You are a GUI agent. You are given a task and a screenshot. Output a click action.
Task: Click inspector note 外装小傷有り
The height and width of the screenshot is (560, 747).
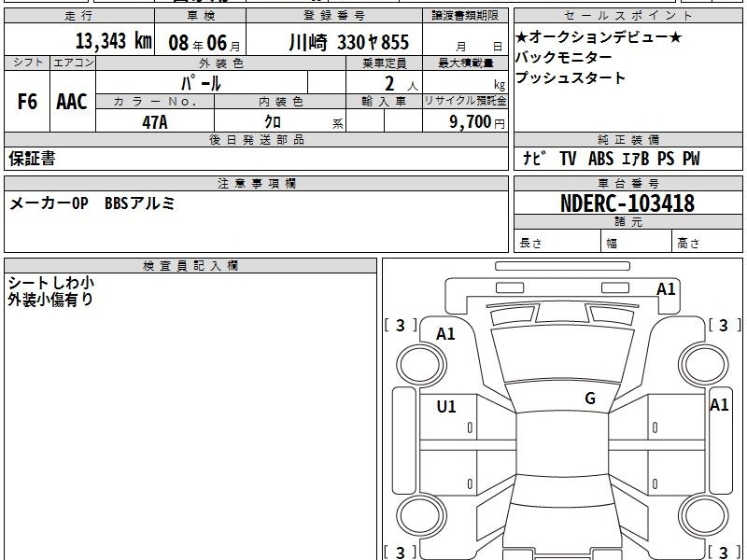point(50,299)
